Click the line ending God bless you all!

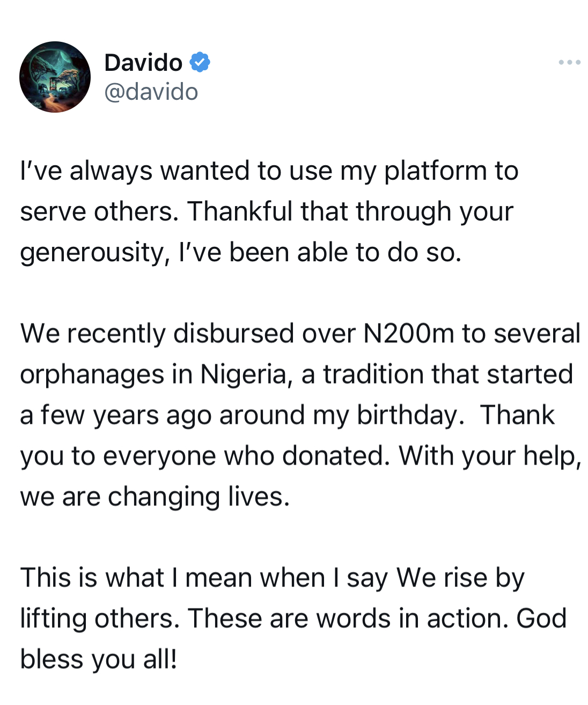pos(99,659)
